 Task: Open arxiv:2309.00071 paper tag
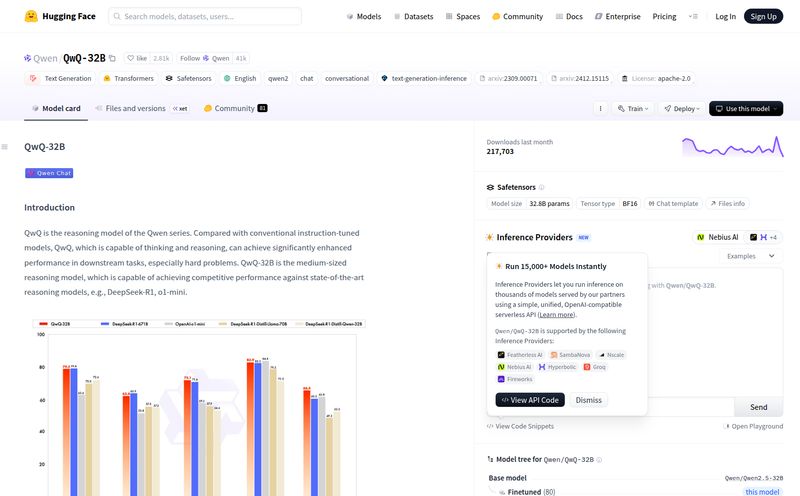[x=508, y=79]
